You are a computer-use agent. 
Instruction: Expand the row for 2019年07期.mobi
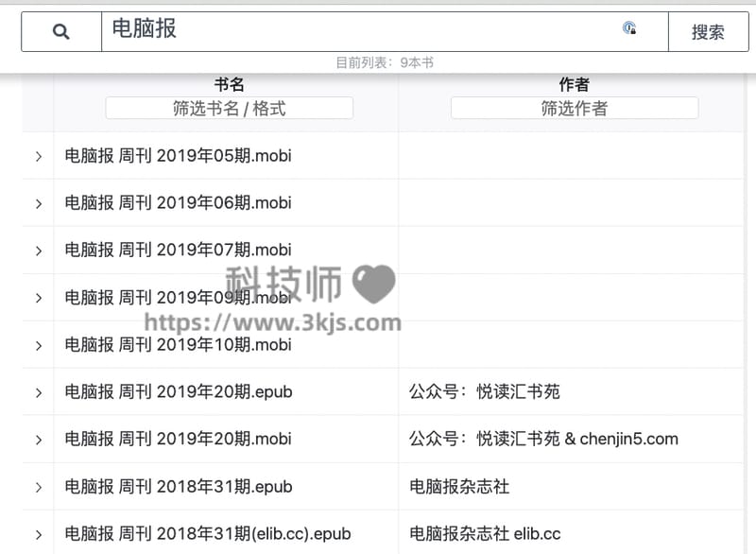(x=39, y=251)
